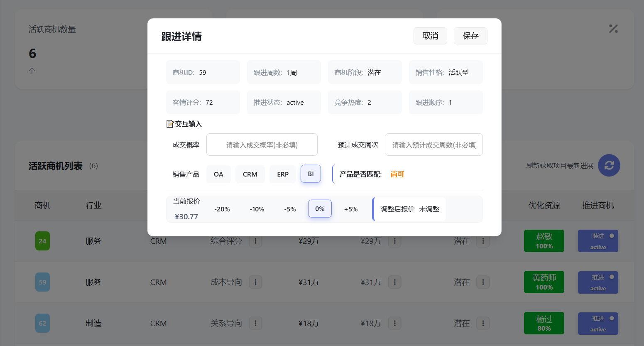Click the three-dot icon next to 关系导向
The width and height of the screenshot is (644, 346).
pyautogui.click(x=255, y=323)
